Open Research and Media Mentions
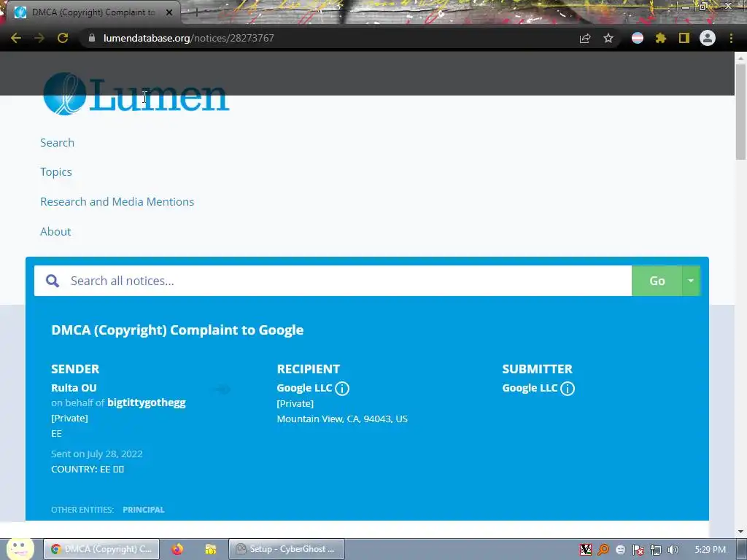747x560 pixels. pos(117,202)
